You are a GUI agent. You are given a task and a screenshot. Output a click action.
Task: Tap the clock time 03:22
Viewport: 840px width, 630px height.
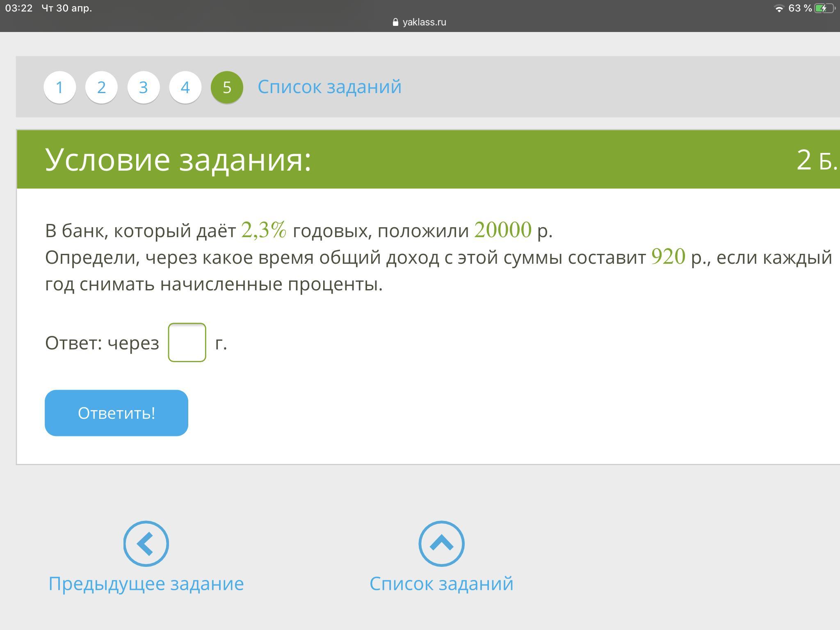click(x=19, y=8)
